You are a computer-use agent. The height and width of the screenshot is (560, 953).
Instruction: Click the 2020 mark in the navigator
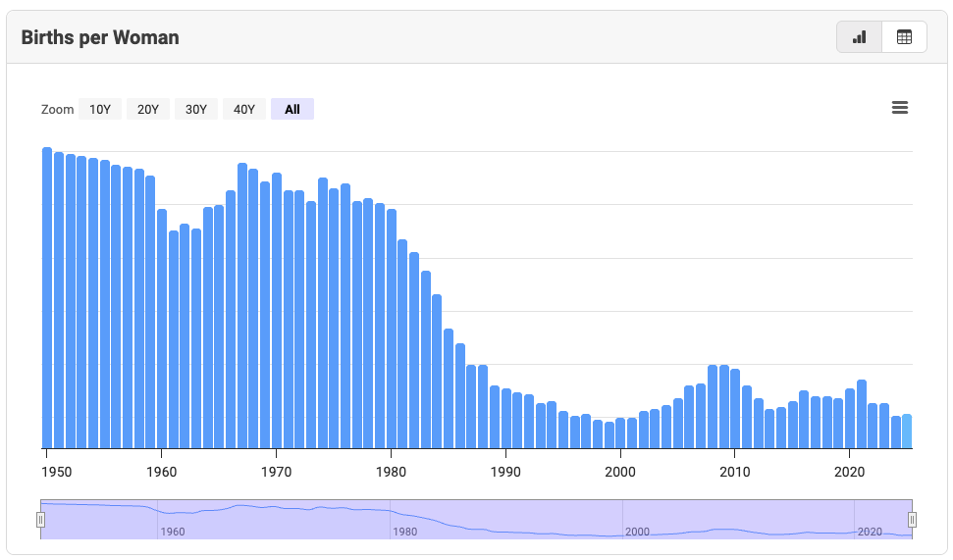[x=870, y=533]
